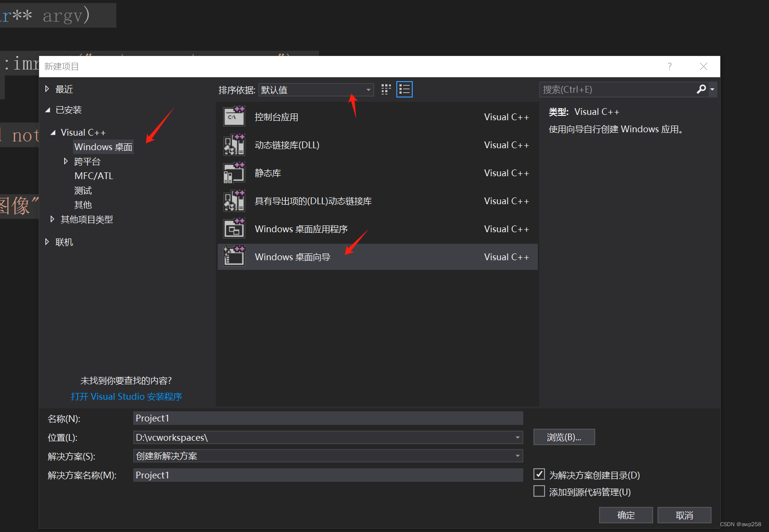Click the 确定 button
The image size is (769, 532).
tap(626, 515)
